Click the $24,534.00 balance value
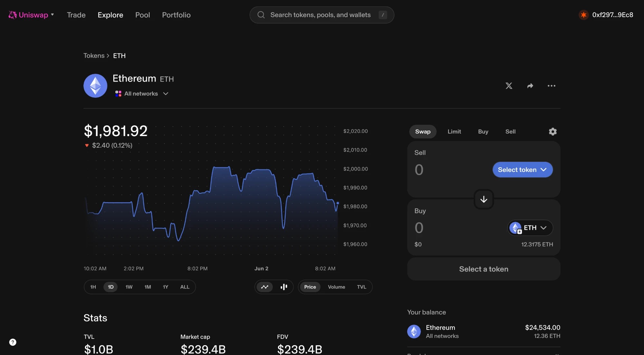 [x=543, y=327]
